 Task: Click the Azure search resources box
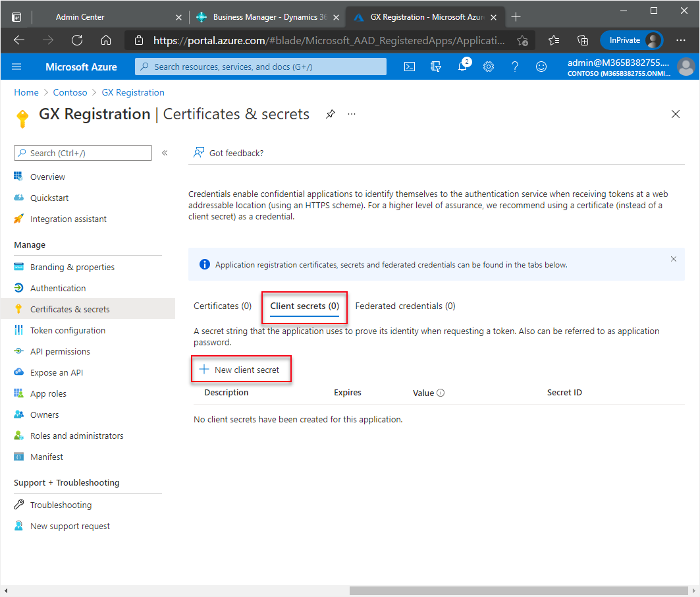(x=261, y=67)
